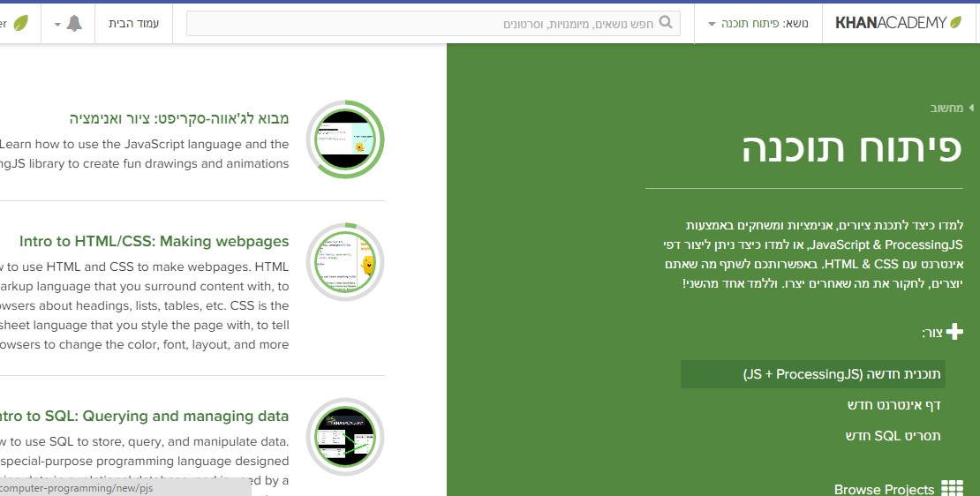The height and width of the screenshot is (496, 980).
Task: Click the SQL course thumbnail circle
Action: point(345,437)
